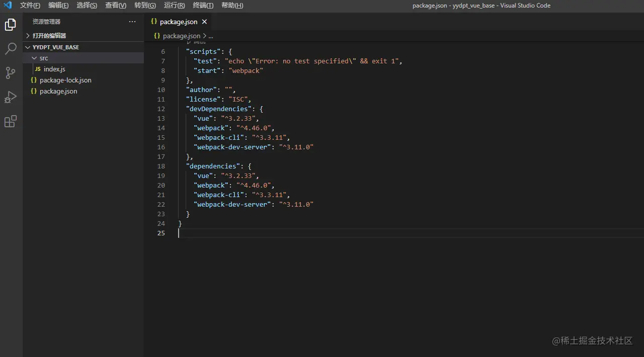Image resolution: width=644 pixels, height=357 pixels.
Task: Open the Explorer view in activity bar
Action: point(10,24)
